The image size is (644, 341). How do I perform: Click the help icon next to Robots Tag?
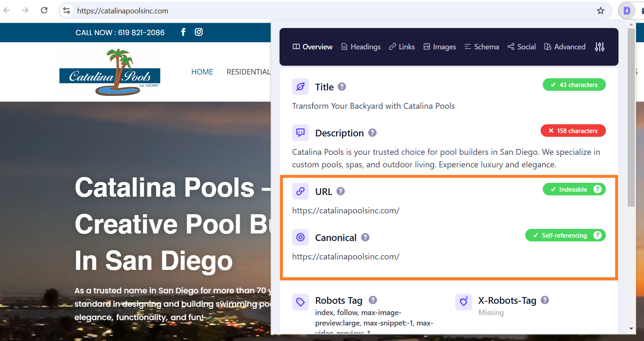click(373, 300)
